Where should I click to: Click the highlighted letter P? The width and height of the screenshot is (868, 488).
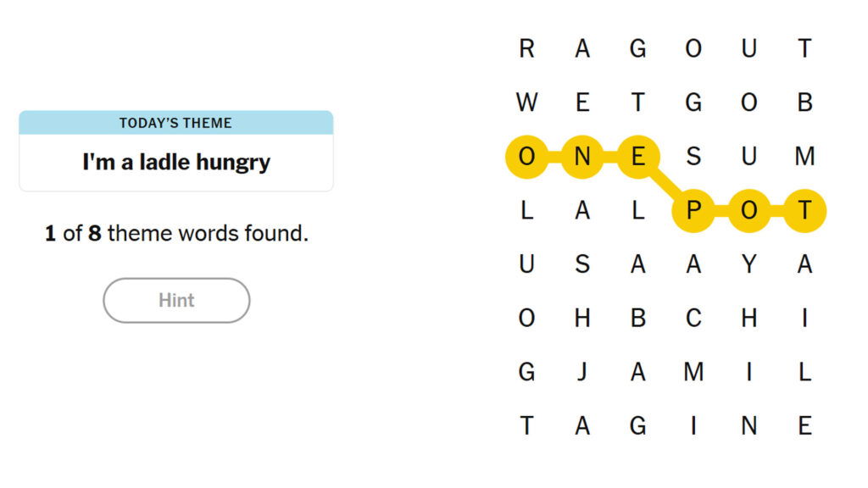(693, 210)
